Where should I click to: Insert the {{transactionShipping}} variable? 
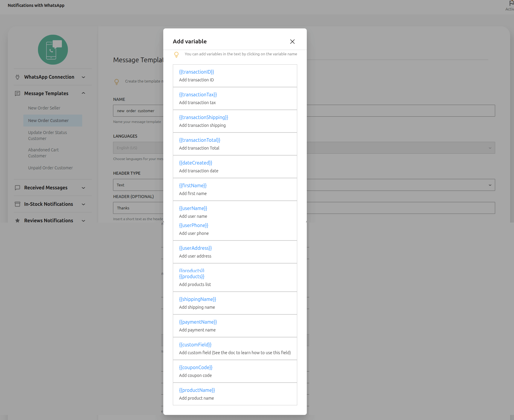(204, 117)
